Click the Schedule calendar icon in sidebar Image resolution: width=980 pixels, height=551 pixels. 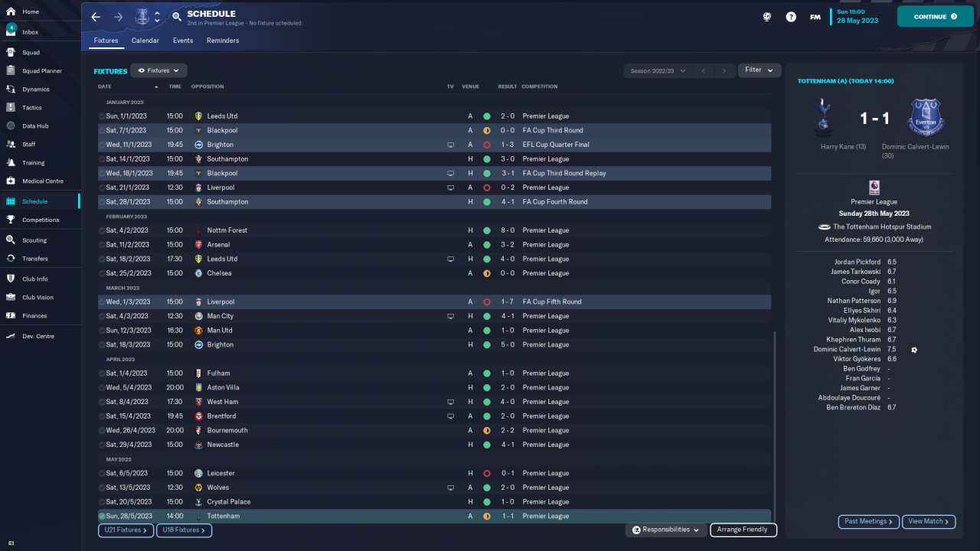[11, 201]
